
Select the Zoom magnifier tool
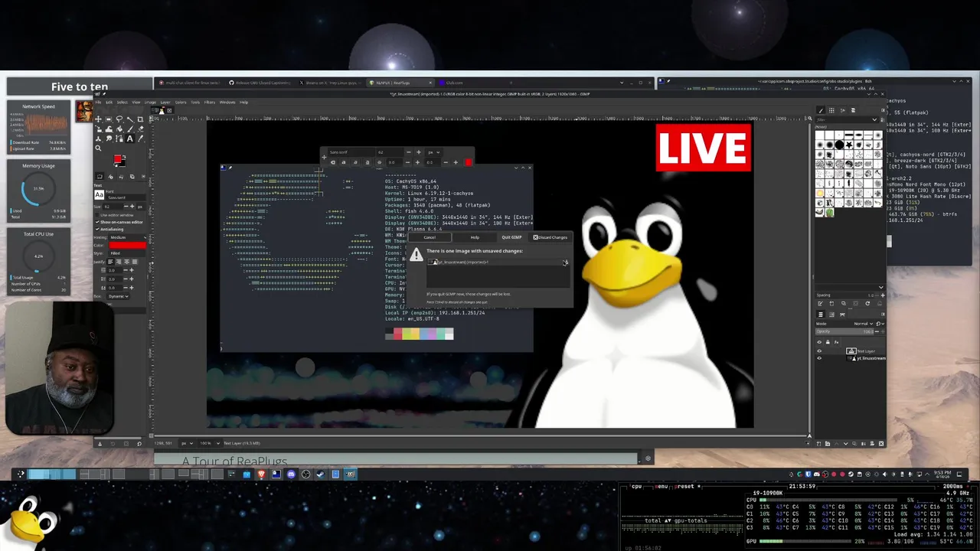(x=98, y=148)
